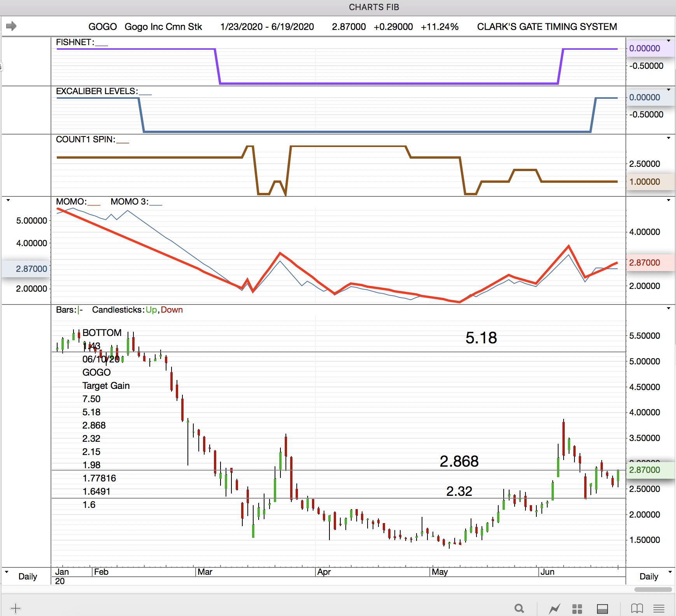Viewport: 676px width, 616px height.
Task: Click the horizontal scrollbar thumb at bottom right
Action: tap(653, 590)
